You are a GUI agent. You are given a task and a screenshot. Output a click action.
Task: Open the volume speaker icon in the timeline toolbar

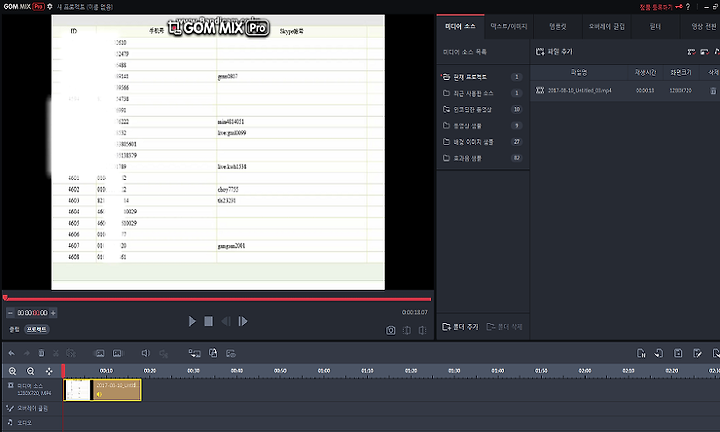(x=146, y=353)
